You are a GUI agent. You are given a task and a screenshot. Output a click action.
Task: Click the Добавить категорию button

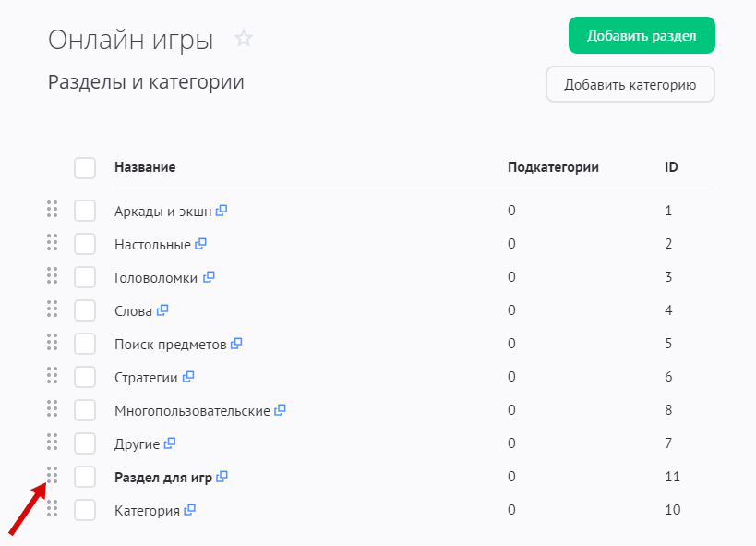coord(630,85)
